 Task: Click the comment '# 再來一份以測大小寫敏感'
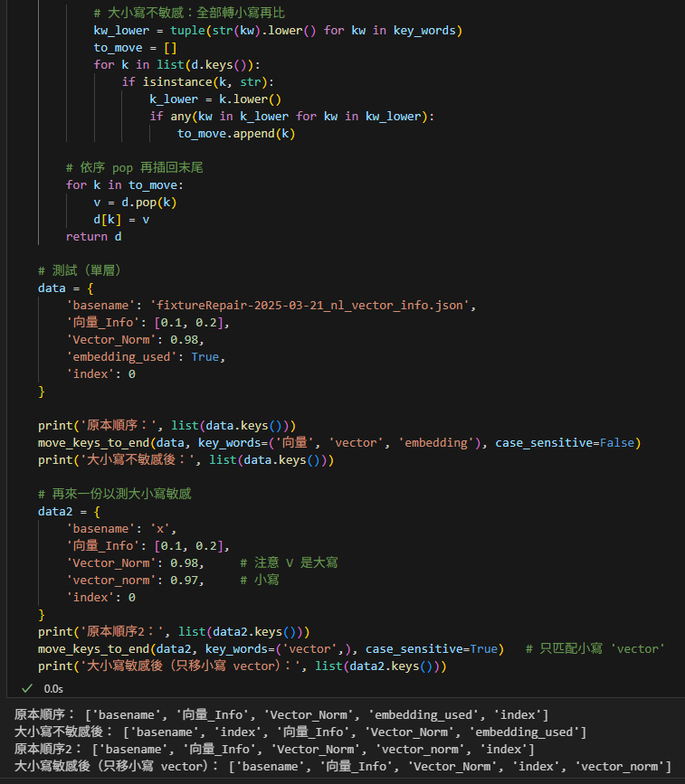tap(115, 495)
